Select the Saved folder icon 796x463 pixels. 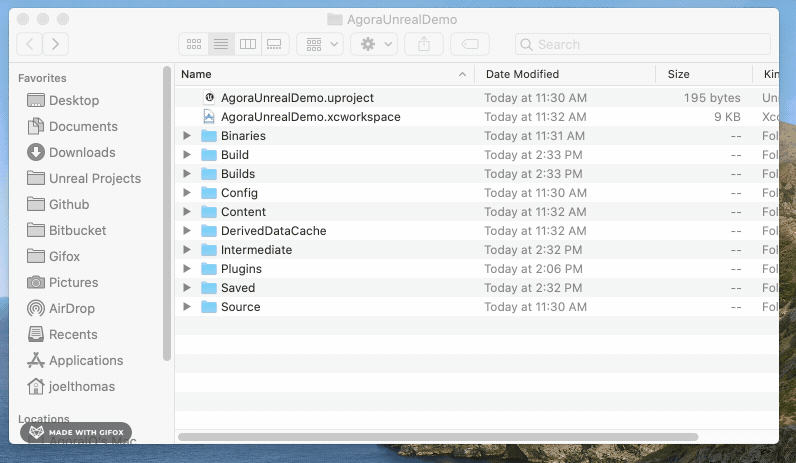209,287
